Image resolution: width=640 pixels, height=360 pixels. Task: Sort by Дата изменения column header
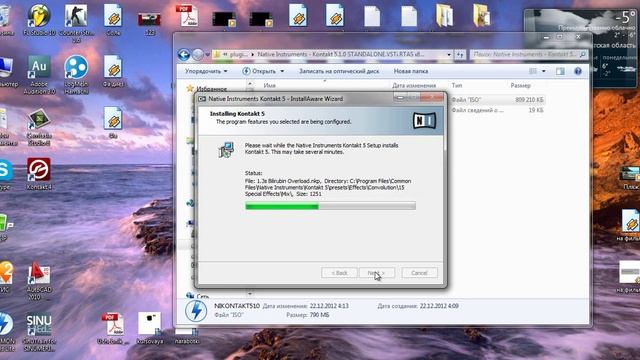[414, 85]
